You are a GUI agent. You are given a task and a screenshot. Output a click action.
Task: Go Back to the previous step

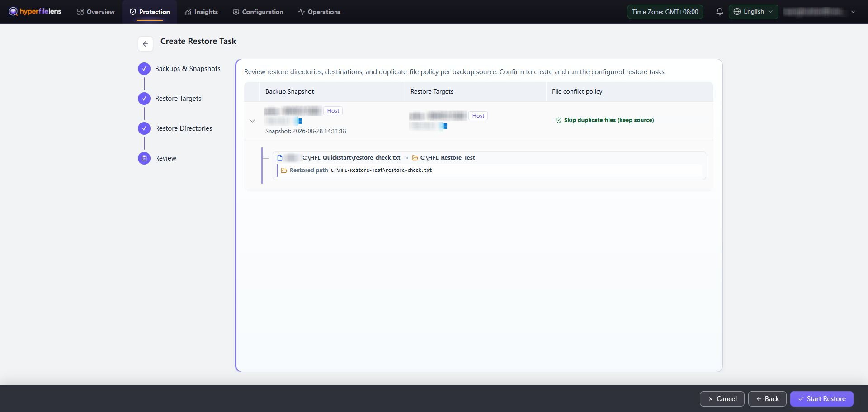(767, 399)
